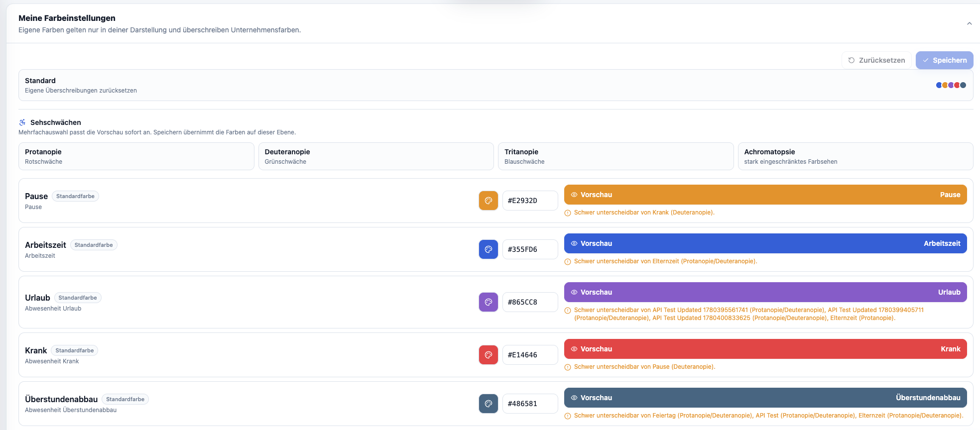Click the Standardfarbe badge next to Überstundenabbau
The height and width of the screenshot is (430, 980).
click(125, 399)
